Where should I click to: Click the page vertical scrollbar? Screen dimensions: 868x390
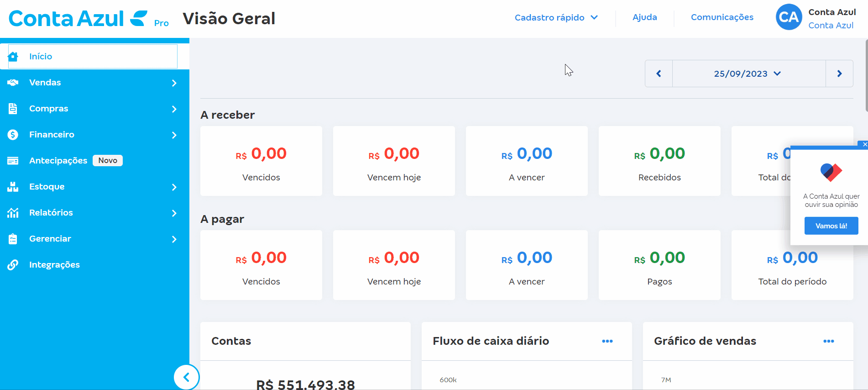click(866, 75)
